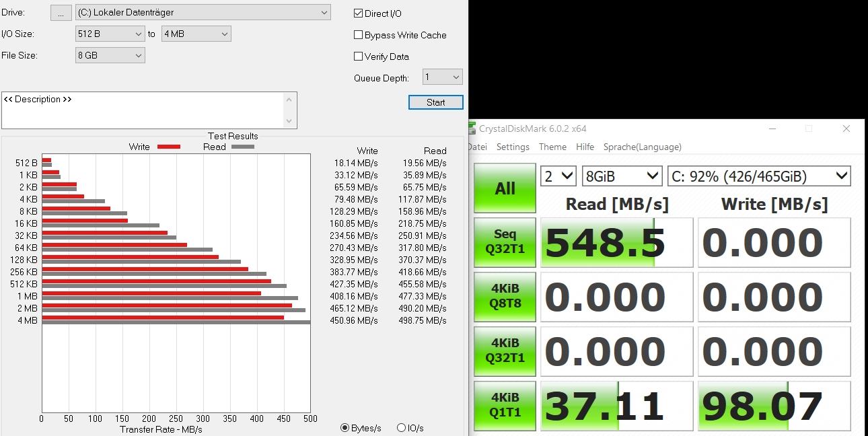
Task: Run the Seq Q32T1 test
Action: point(505,242)
